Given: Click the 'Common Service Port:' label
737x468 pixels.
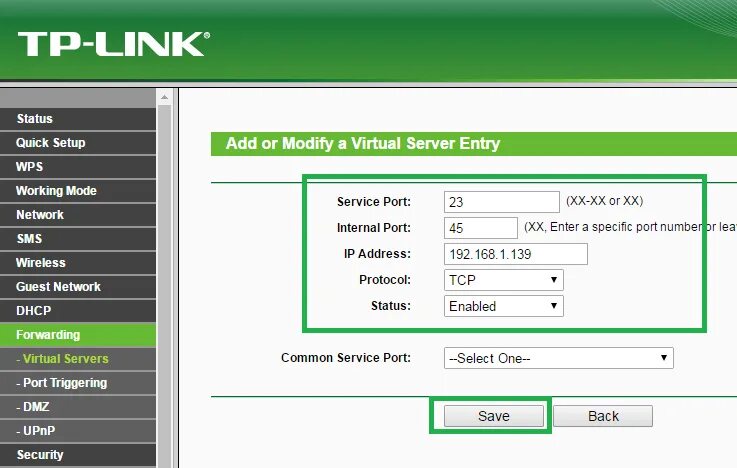Looking at the screenshot, I should click(346, 358).
